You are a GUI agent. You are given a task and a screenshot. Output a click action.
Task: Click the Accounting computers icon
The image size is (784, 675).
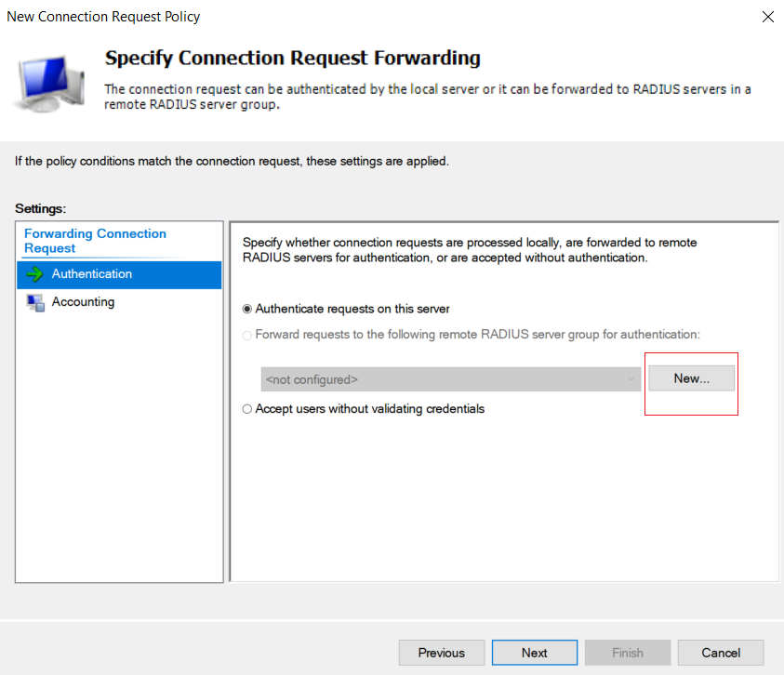pos(35,302)
